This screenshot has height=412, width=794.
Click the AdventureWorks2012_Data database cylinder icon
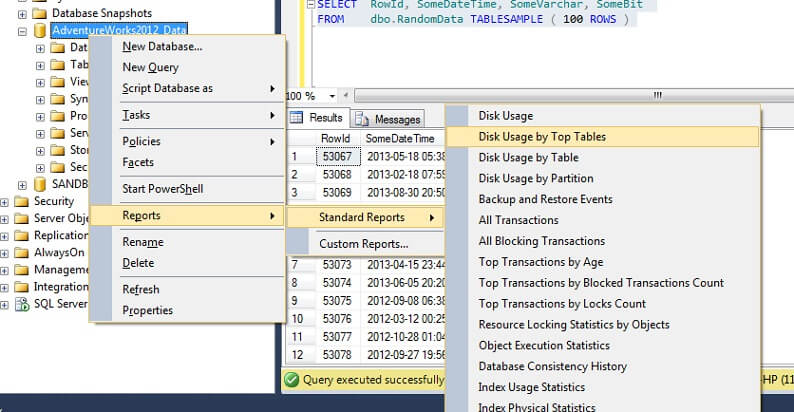40,30
